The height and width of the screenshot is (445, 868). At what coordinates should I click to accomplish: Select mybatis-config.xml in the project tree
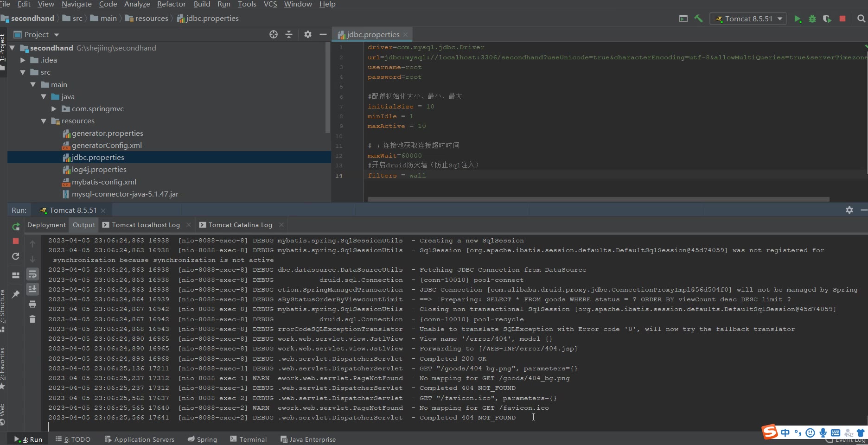[x=104, y=182]
